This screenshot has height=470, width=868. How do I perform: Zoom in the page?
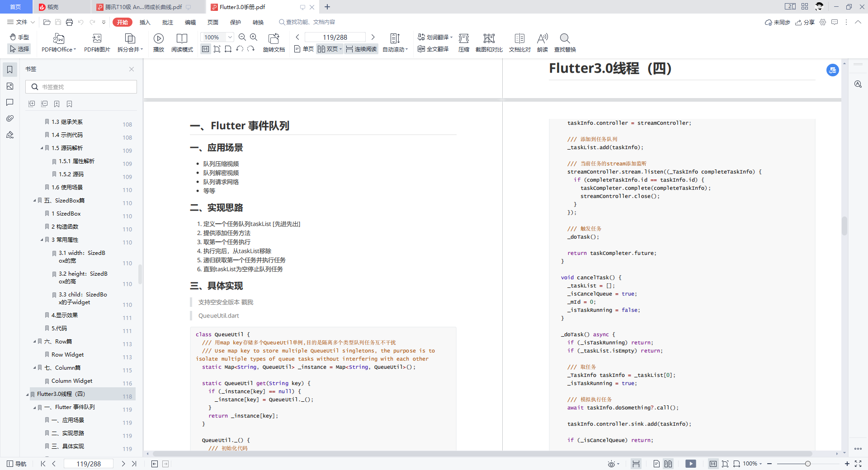(x=254, y=37)
